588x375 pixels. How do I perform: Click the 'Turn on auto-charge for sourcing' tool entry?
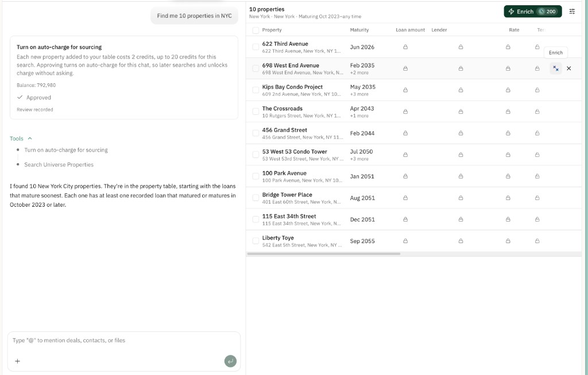[66, 150]
